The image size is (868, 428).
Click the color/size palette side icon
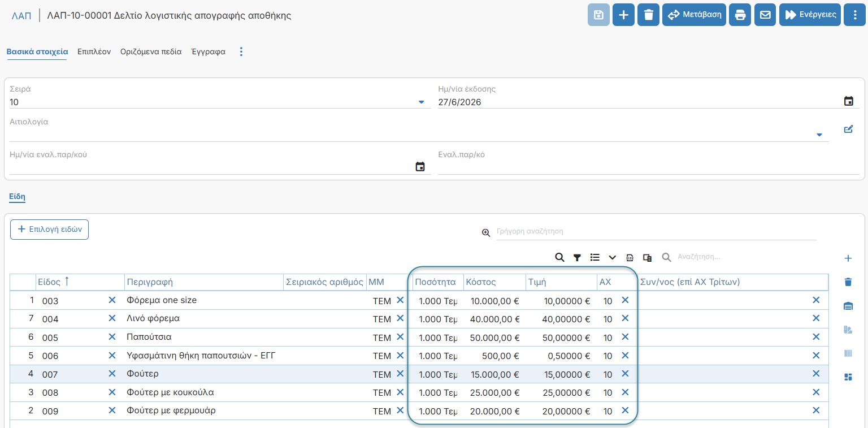pos(848,330)
